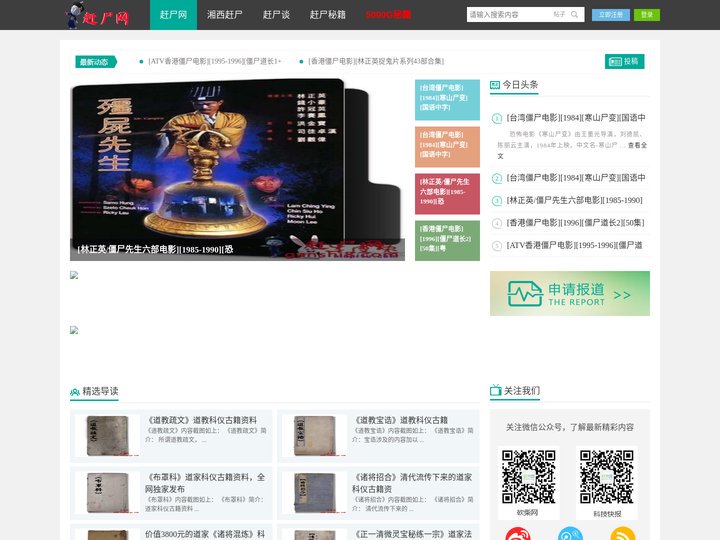This screenshot has height=540, width=720.
Task: Open the 布罩科 book thumbnail
Action: [x=107, y=493]
